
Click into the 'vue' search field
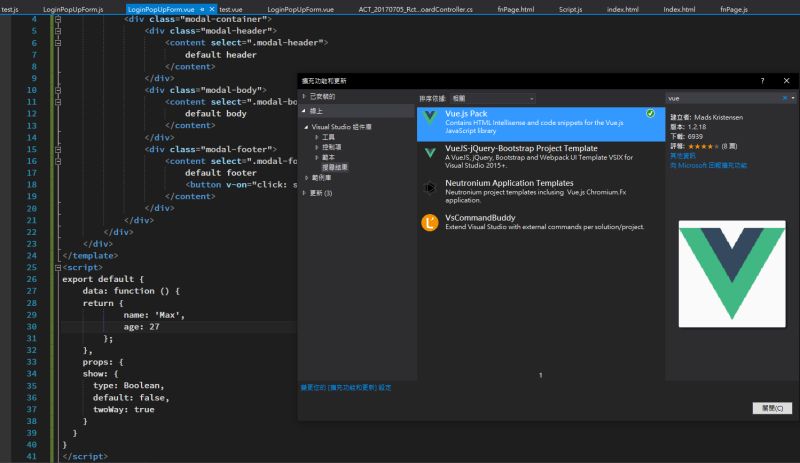pyautogui.click(x=723, y=98)
